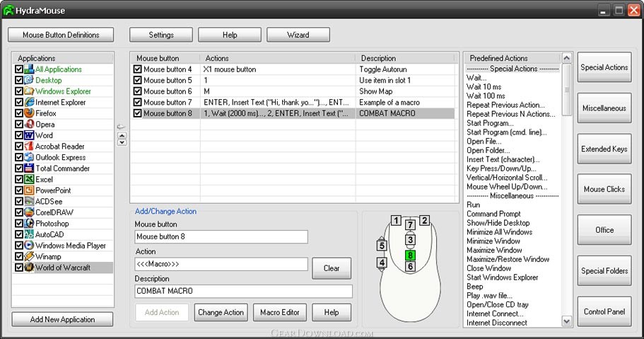Viewport: 644px width, 339px height.
Task: Select button 7 on mouse diagram
Action: click(410, 224)
